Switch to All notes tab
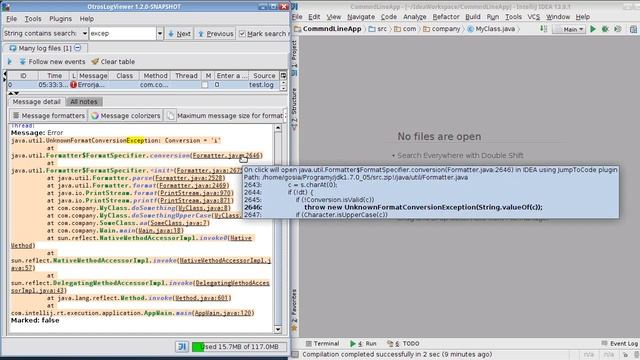Viewport: 640px width, 360px height. 84,102
